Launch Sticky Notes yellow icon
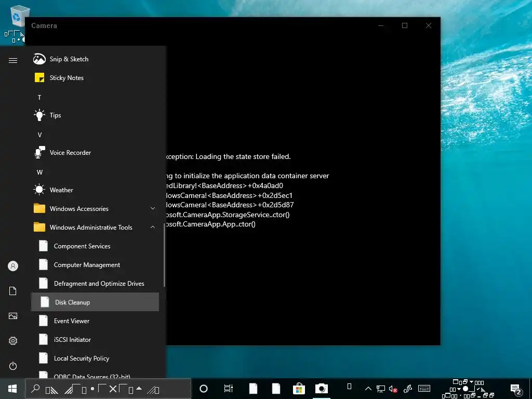Viewport: 532px width, 399px height. (39, 78)
